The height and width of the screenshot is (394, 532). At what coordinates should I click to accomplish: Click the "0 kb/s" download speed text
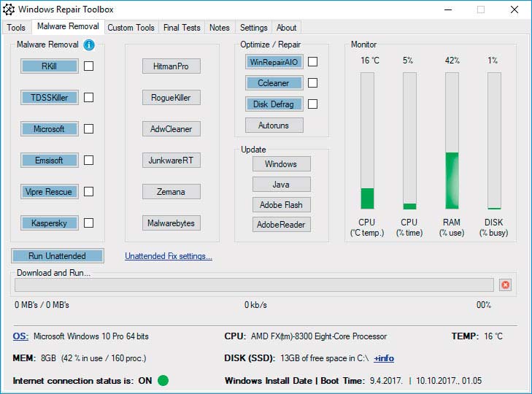click(x=256, y=305)
